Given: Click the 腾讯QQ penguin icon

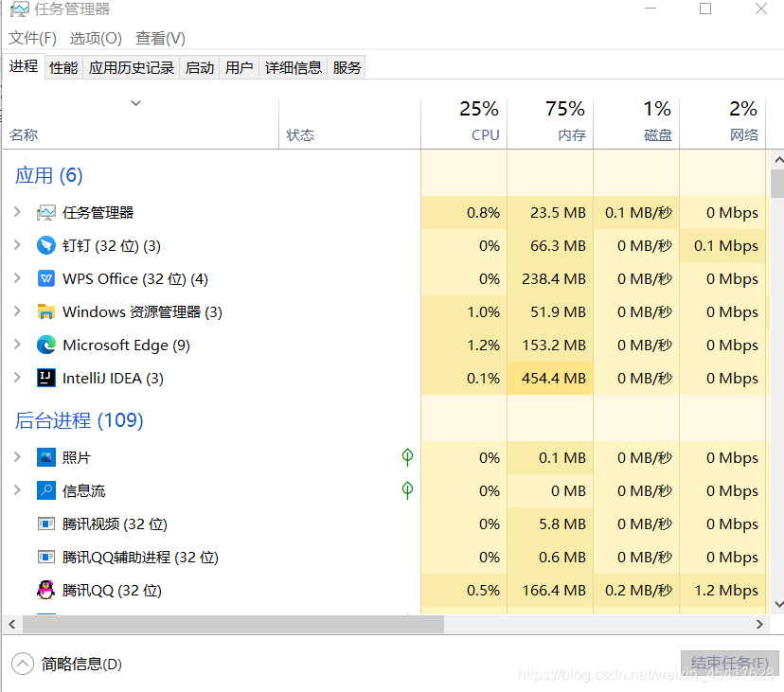Looking at the screenshot, I should point(46,590).
